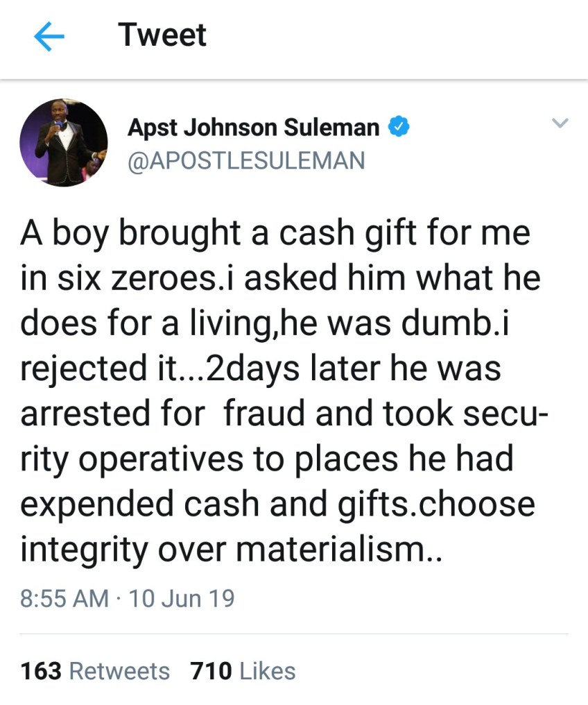Open the profile picture of Apst Johnson Suleman

point(64,142)
